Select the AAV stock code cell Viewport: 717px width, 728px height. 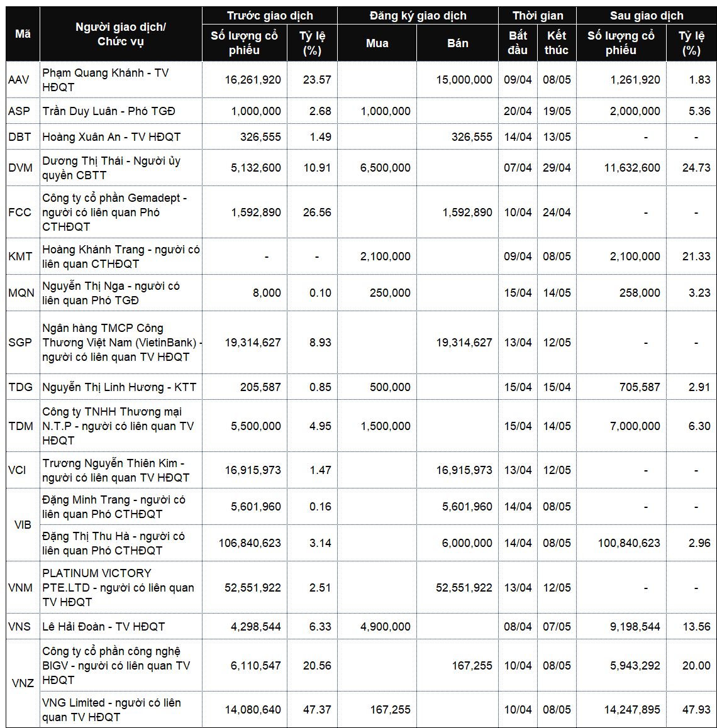point(19,80)
